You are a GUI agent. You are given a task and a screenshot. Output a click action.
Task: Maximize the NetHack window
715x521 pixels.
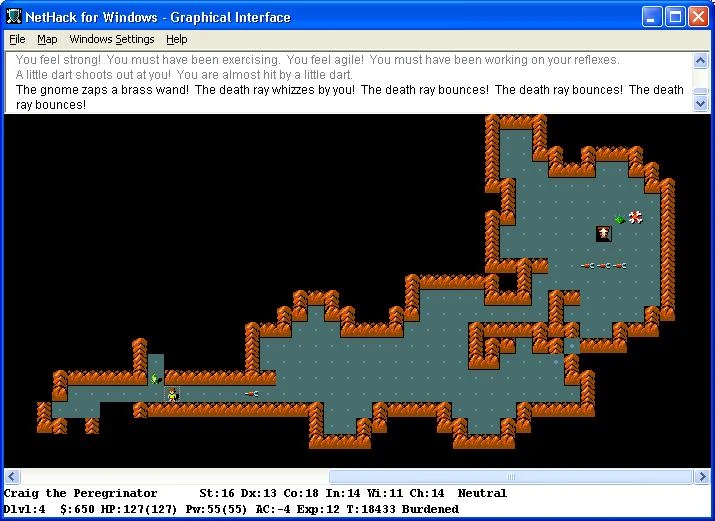[675, 17]
